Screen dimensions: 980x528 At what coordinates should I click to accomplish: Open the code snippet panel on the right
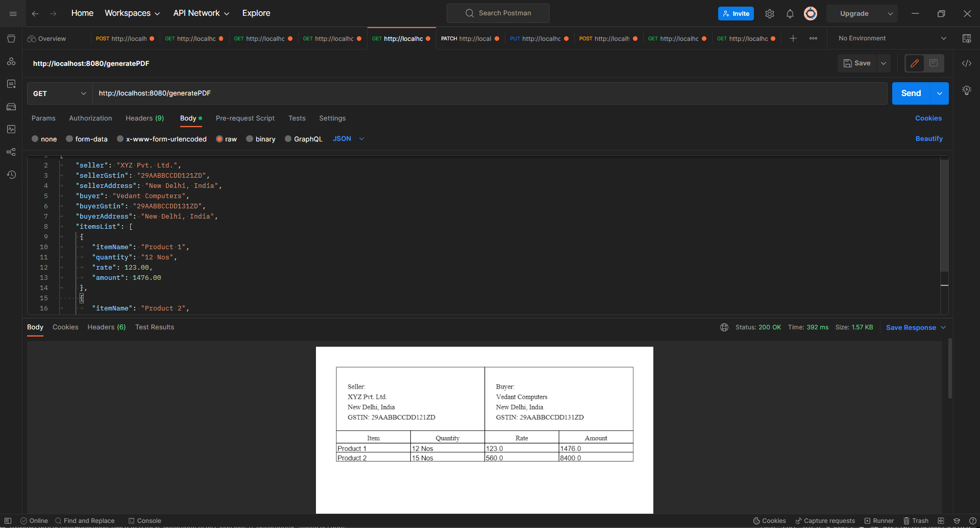click(967, 63)
